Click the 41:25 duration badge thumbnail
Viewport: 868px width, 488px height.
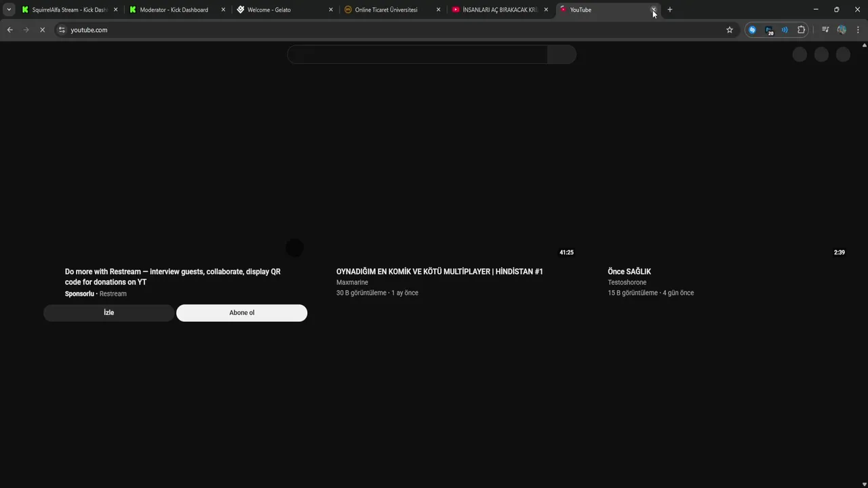pyautogui.click(x=566, y=252)
